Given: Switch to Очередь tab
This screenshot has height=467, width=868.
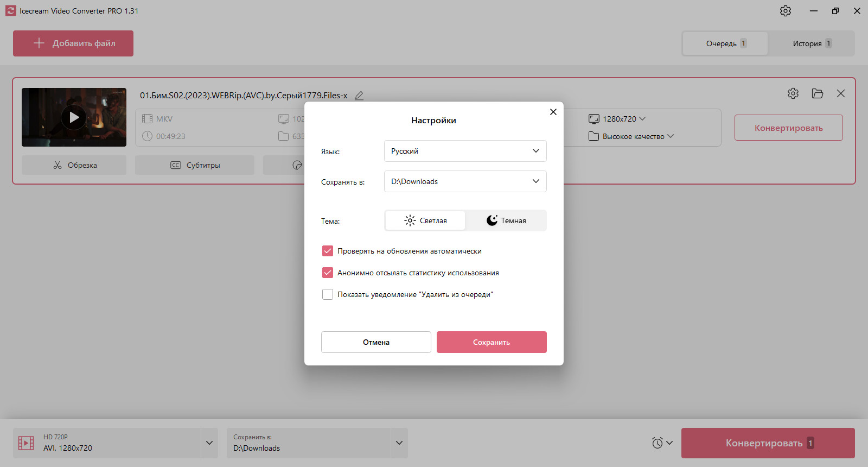Looking at the screenshot, I should pos(725,43).
